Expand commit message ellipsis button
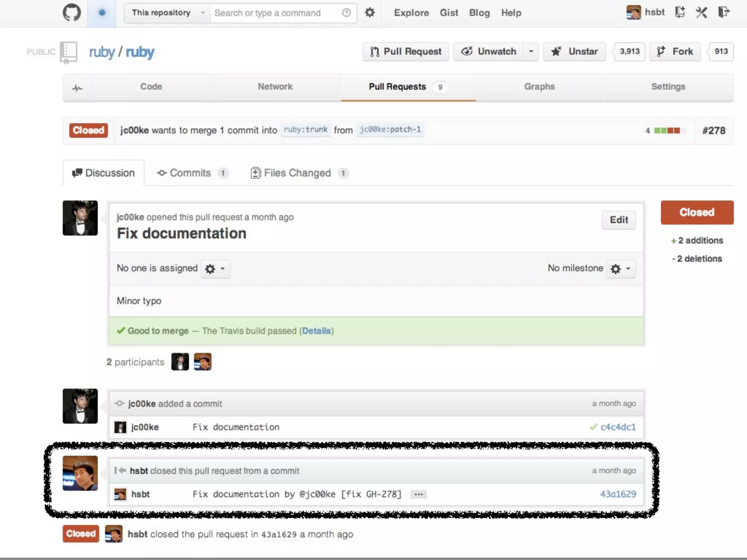The image size is (747, 560). tap(419, 494)
